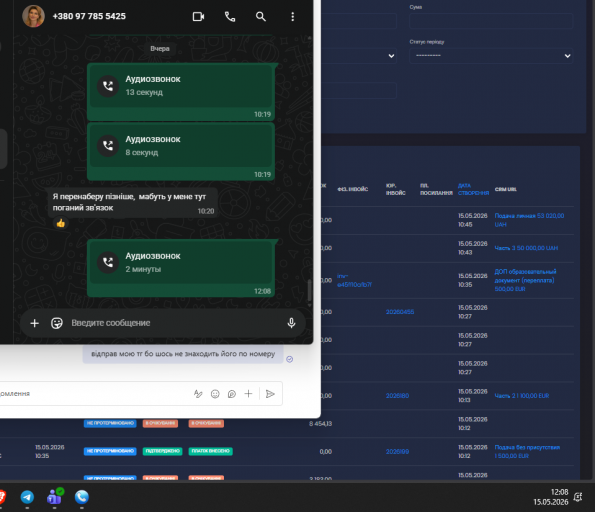595x512 pixels.
Task: Send the Teams message with arrow icon
Action: coord(270,394)
